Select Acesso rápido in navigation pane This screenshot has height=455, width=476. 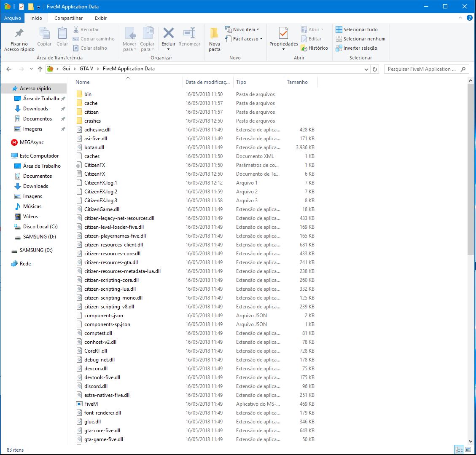(33, 88)
